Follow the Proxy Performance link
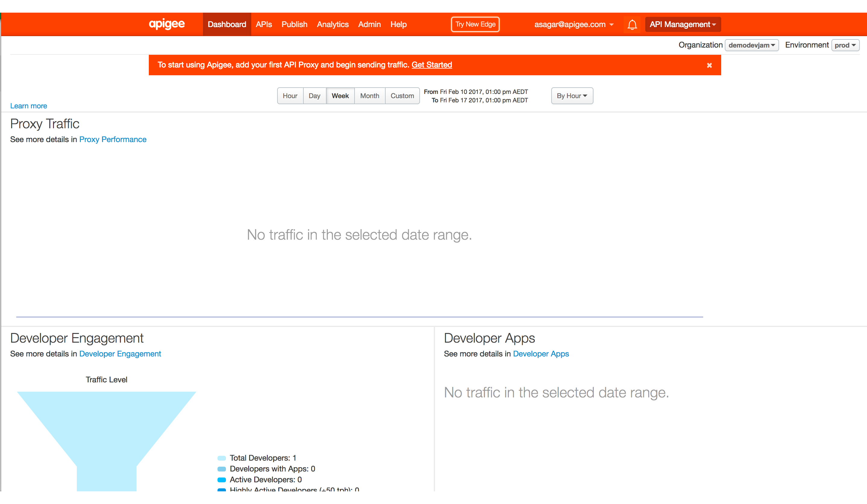This screenshot has height=504, width=867. pos(112,140)
